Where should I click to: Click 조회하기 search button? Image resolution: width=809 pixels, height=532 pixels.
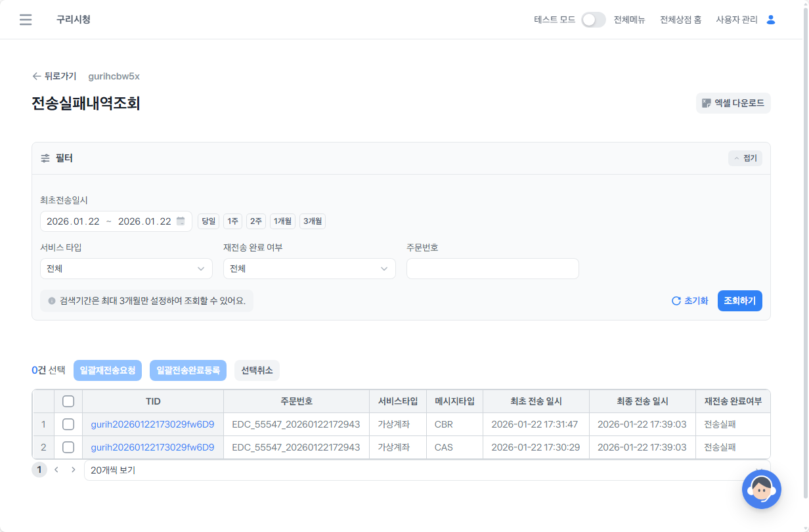point(739,301)
